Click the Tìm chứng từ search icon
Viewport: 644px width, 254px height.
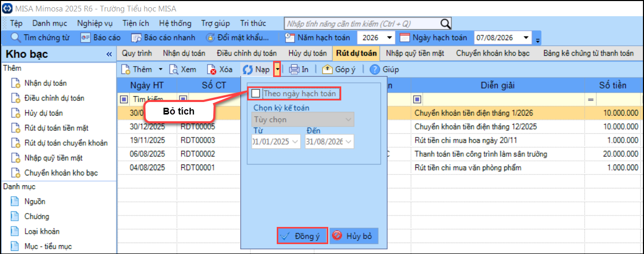pos(16,37)
